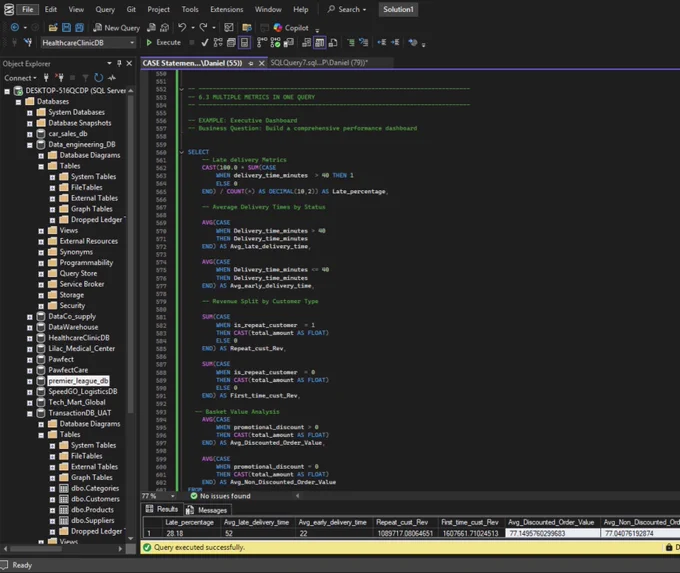The image size is (680, 573).
Task: Select the Late_percentage cell value 28.18
Action: pos(191,534)
